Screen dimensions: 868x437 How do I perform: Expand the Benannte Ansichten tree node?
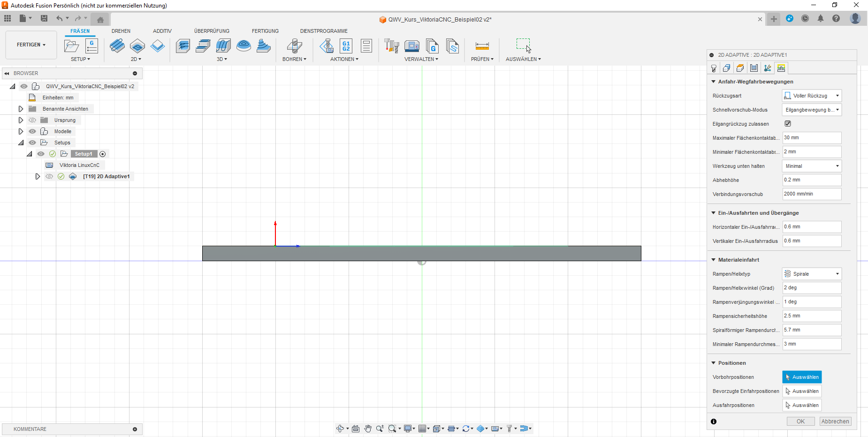21,109
